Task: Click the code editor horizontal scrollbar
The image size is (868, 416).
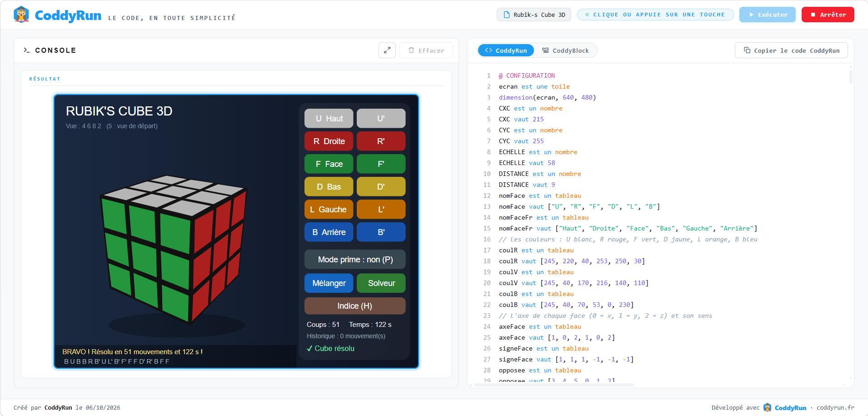Action: (554, 385)
